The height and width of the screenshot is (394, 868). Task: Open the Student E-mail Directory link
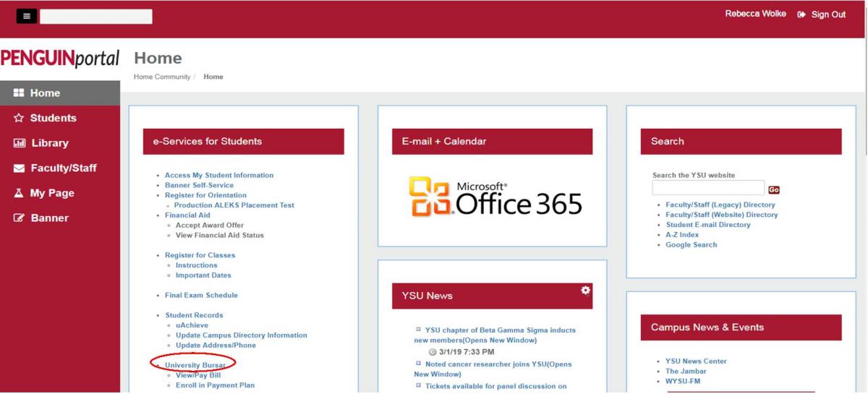tap(708, 225)
